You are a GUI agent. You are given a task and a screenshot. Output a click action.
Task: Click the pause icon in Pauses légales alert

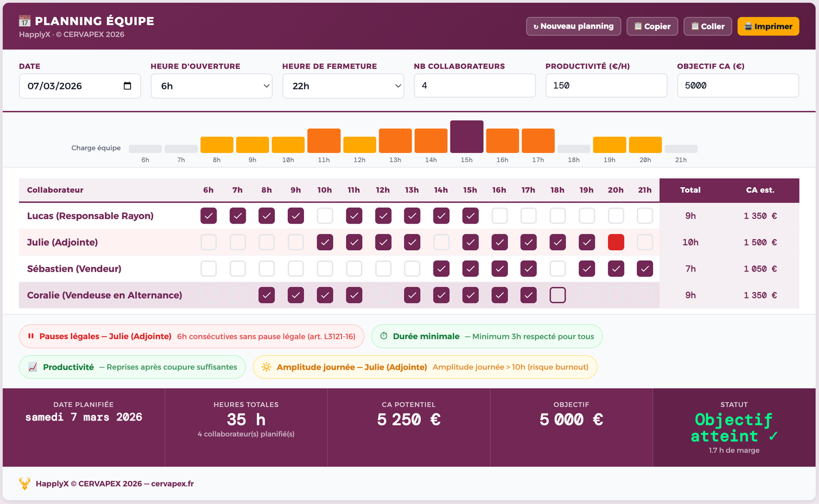[31, 336]
